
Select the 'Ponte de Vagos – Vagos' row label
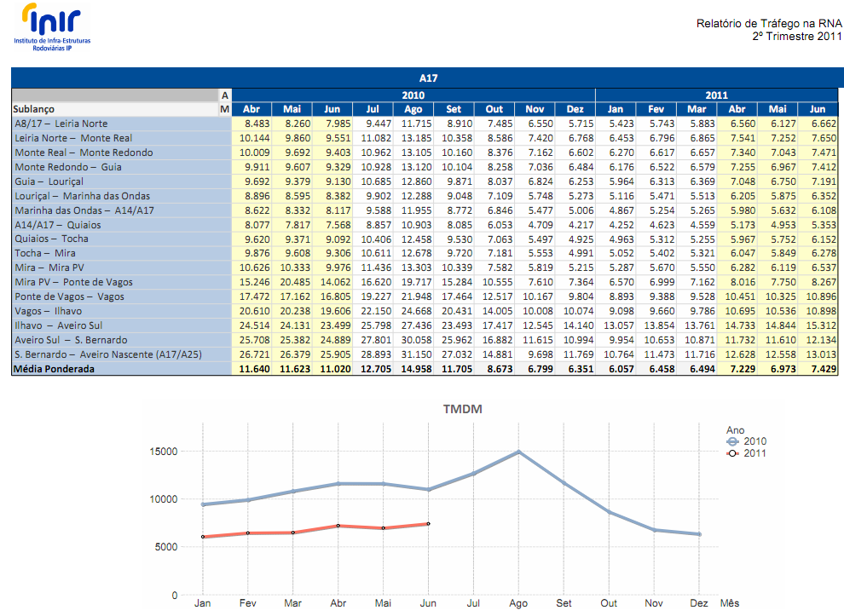(x=69, y=297)
